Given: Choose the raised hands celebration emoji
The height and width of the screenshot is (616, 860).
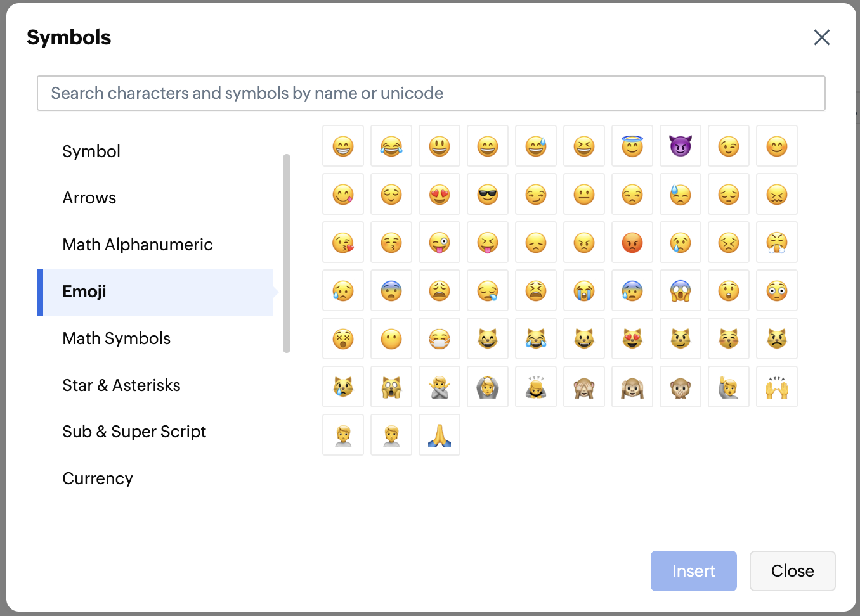Looking at the screenshot, I should pos(776,387).
